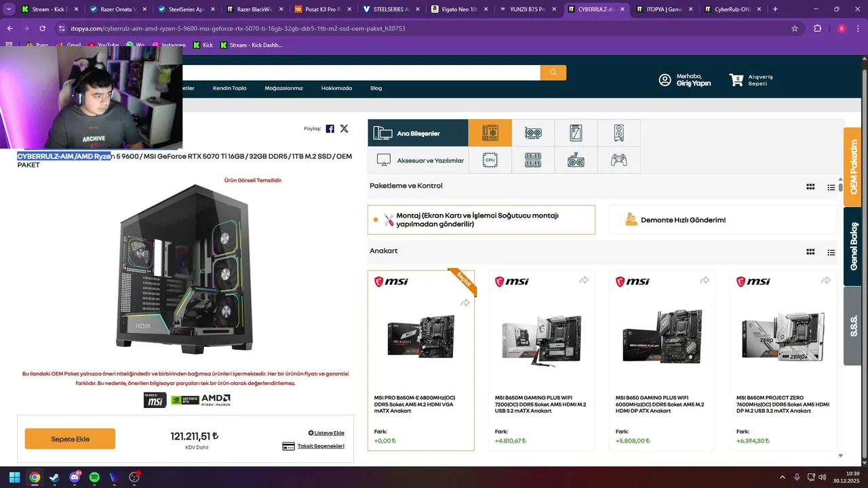Viewport: 868px width, 488px height.
Task: Open Kendin Topla menu item
Action: 230,88
